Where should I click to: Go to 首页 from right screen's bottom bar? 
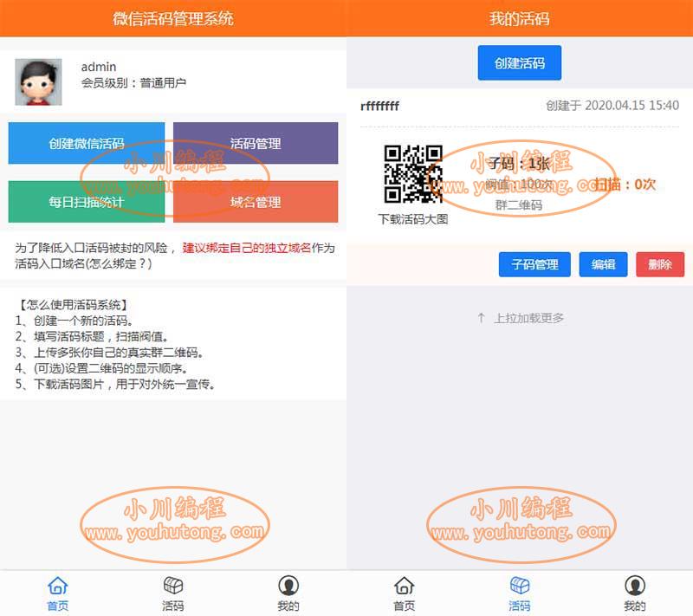404,593
